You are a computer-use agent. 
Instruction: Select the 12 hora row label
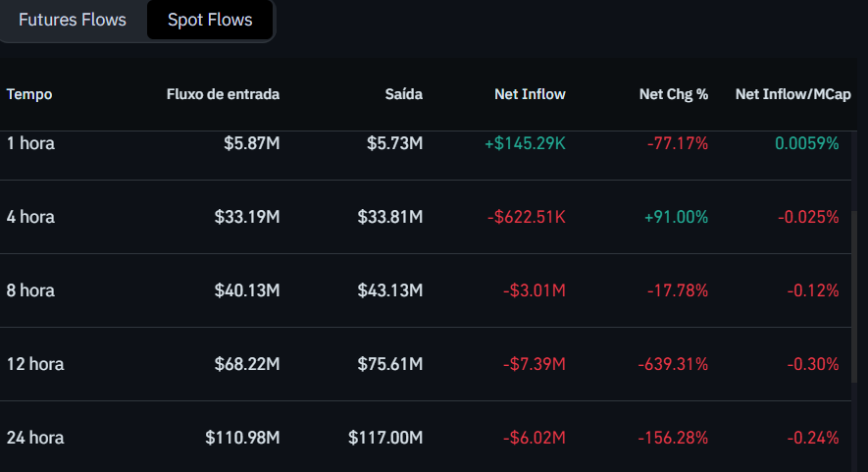(x=35, y=364)
